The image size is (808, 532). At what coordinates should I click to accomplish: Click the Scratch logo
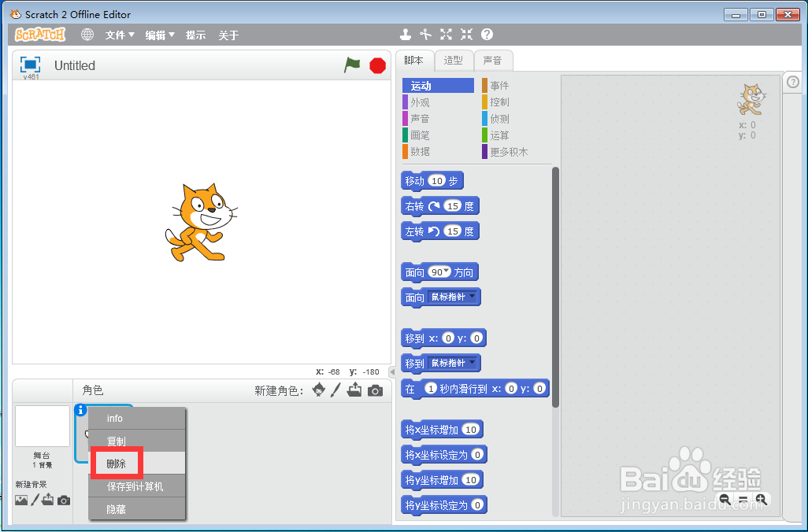pos(40,35)
